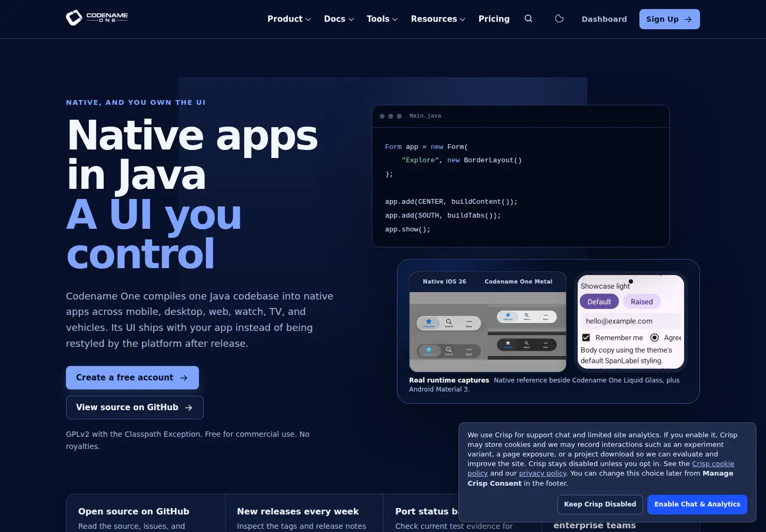Screen dimensions: 766x532
Task: Click the Codename One logo
Action: click(x=97, y=18)
